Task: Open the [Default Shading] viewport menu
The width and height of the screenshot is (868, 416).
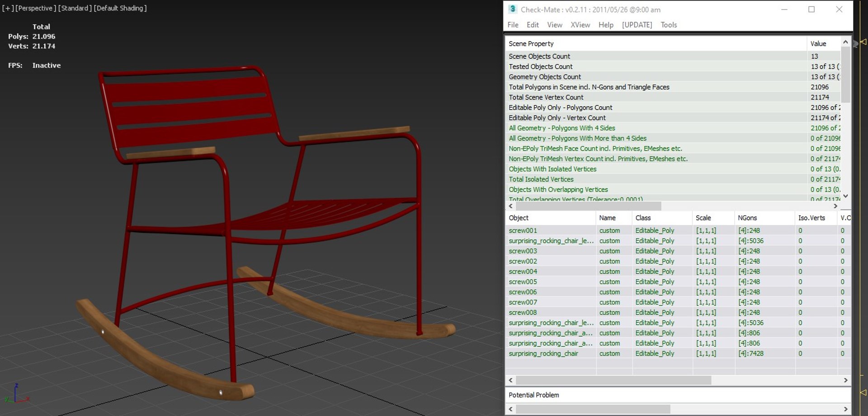Action: coord(120,8)
